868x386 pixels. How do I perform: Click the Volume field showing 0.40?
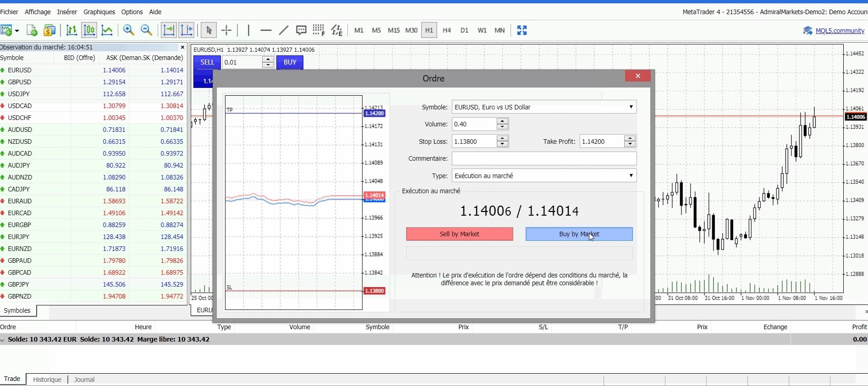tap(474, 124)
